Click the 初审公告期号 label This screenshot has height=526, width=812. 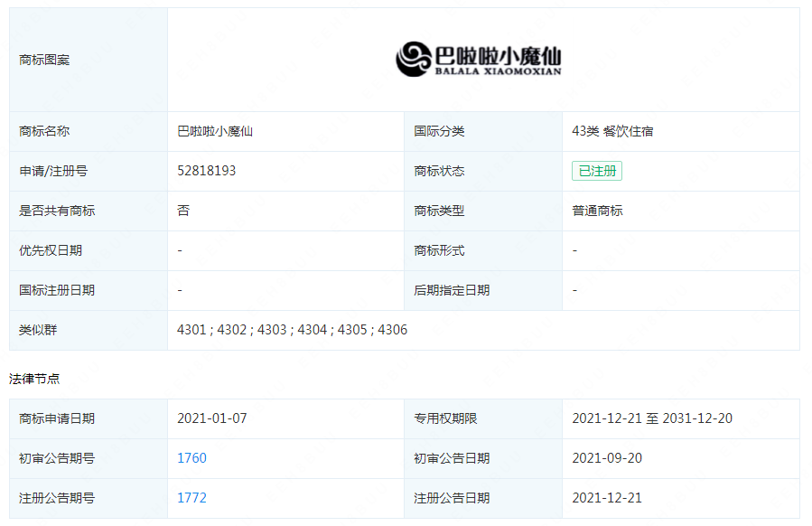pos(57,458)
